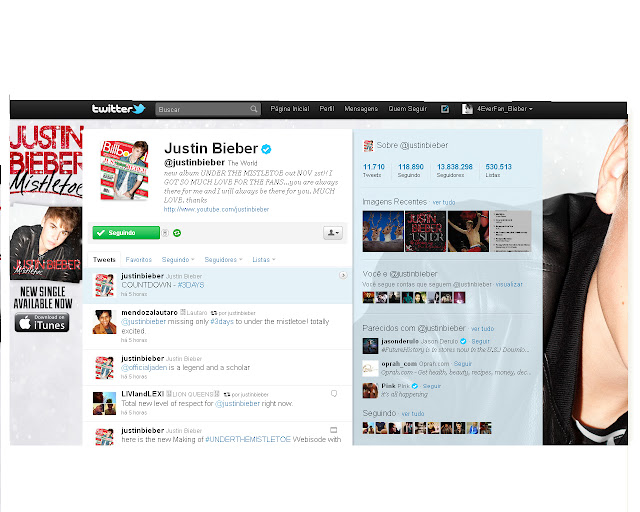Screen dimensions: 640x512
Task: Open the compose new tweet icon
Action: point(445,109)
